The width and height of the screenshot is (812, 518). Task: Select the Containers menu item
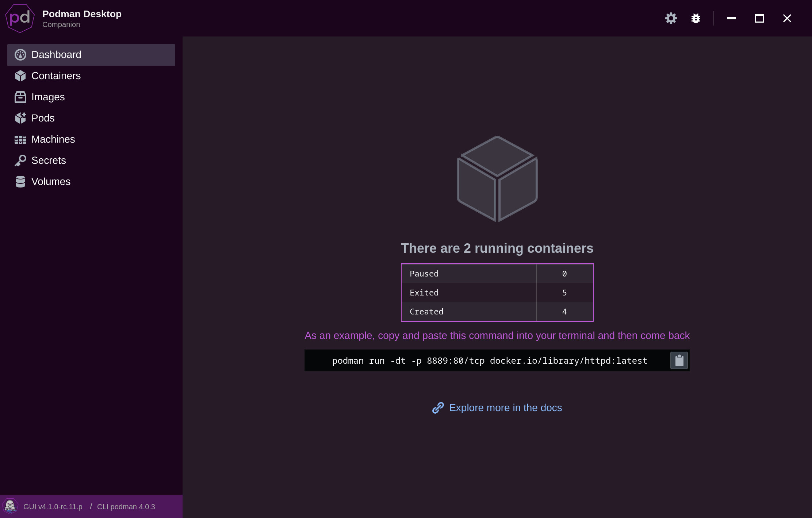point(56,76)
